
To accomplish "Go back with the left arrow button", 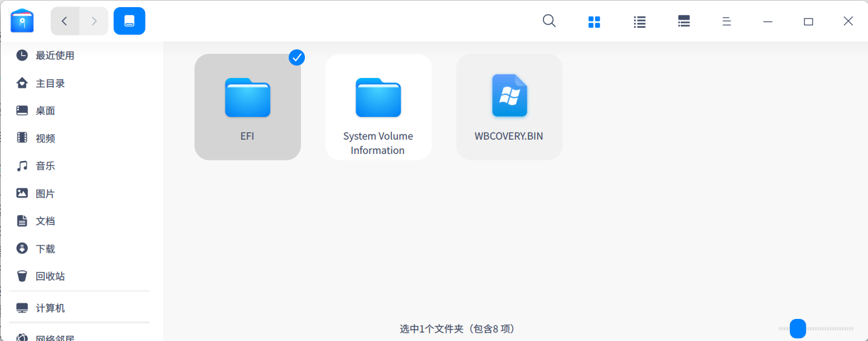I will pos(64,21).
